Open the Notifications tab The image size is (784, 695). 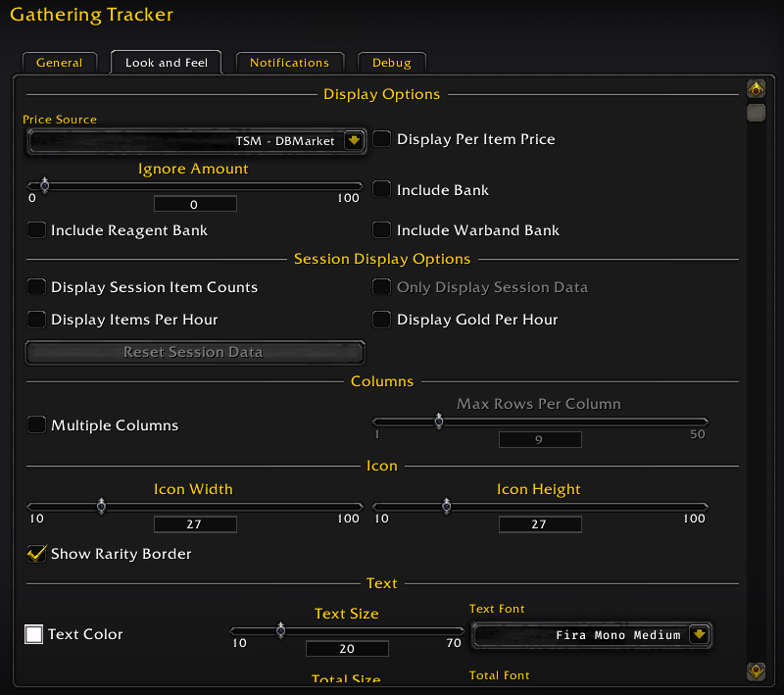pyautogui.click(x=289, y=63)
